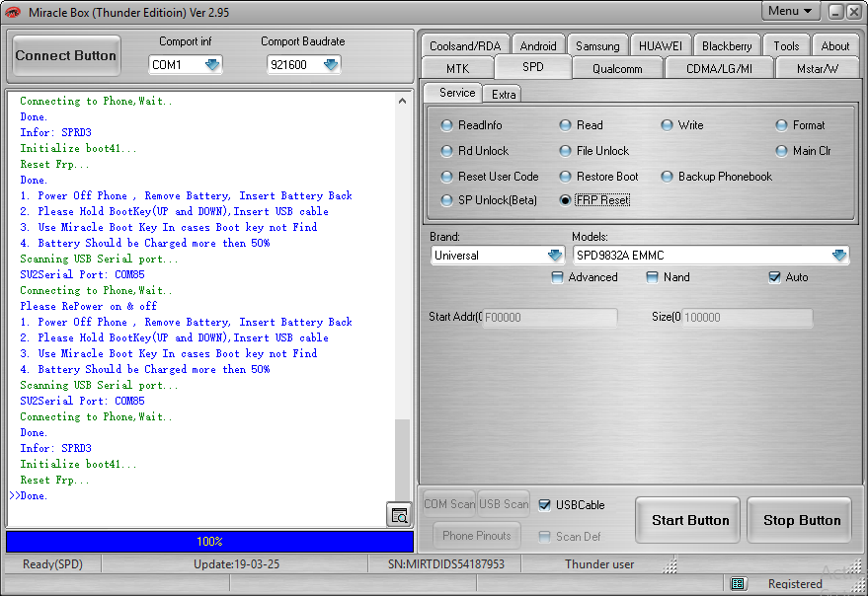Open the Samsung tab
This screenshot has height=596, width=868.
597,46
